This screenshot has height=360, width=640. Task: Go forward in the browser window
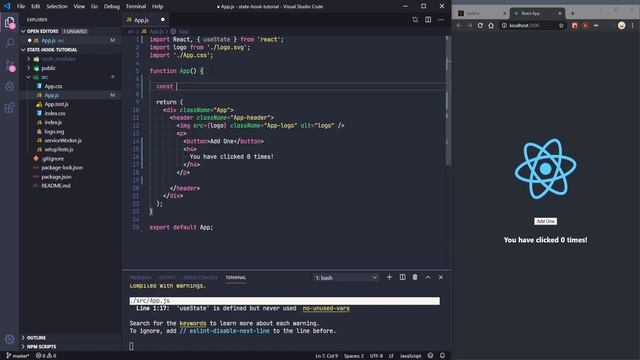469,25
